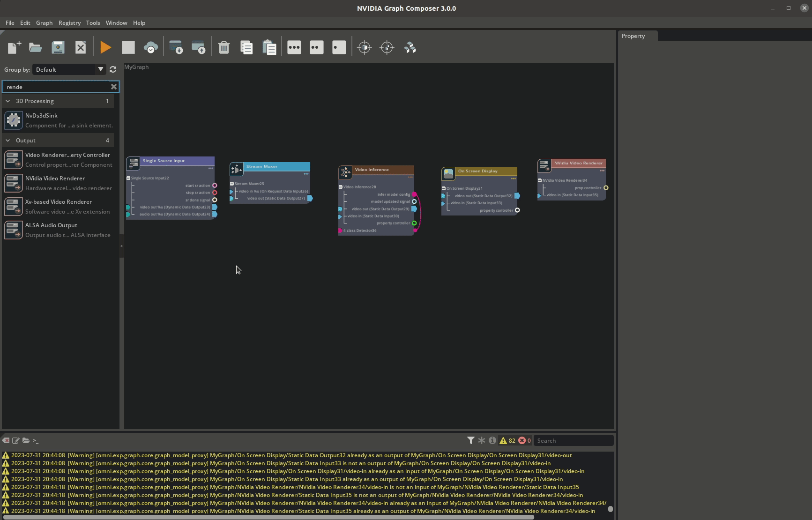
Task: Collapse the On Screen Display31 tree in node
Action: (x=444, y=188)
